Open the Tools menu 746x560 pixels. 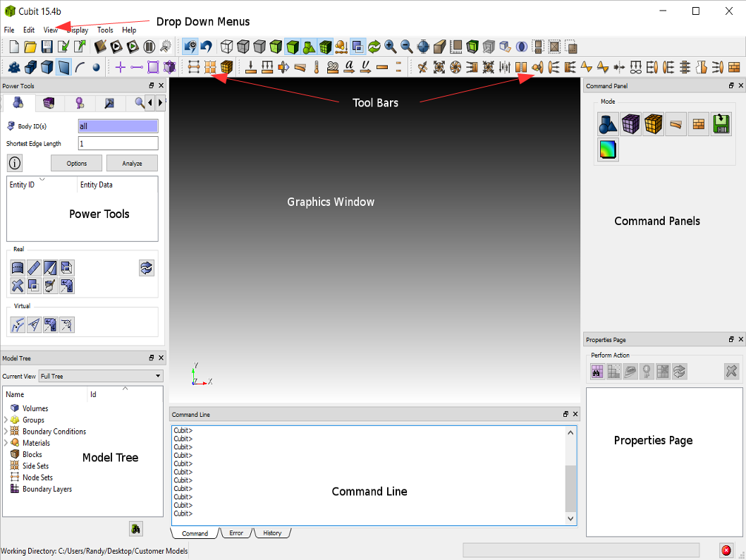pos(105,30)
